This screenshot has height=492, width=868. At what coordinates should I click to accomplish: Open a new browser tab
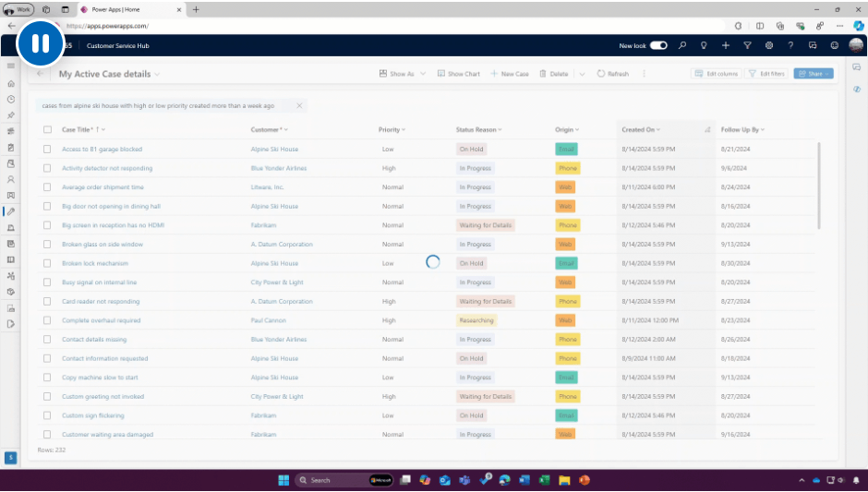(196, 9)
